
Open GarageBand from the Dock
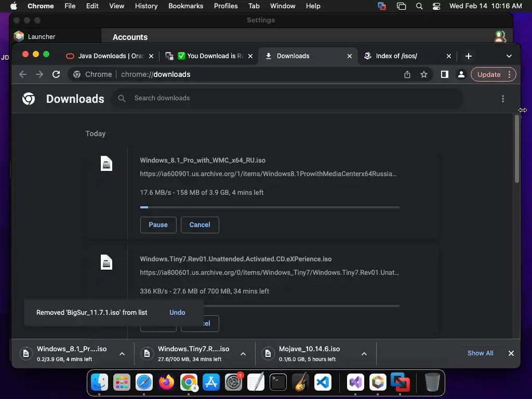coord(301,382)
